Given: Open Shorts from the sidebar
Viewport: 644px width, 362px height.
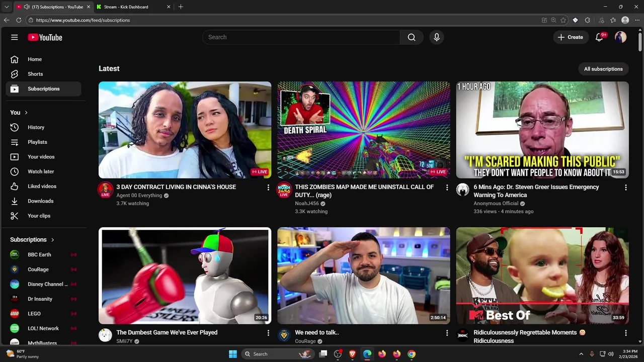Looking at the screenshot, I should 43,74.
